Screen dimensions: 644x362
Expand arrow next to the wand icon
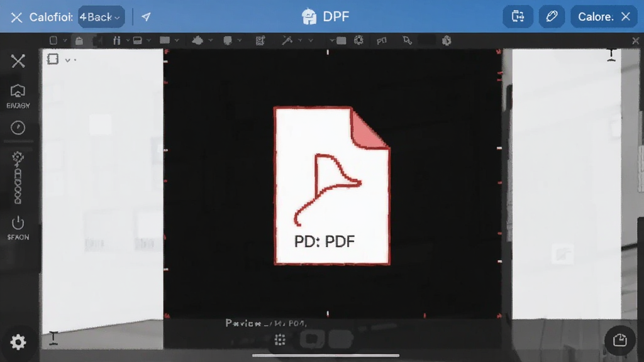click(x=300, y=41)
